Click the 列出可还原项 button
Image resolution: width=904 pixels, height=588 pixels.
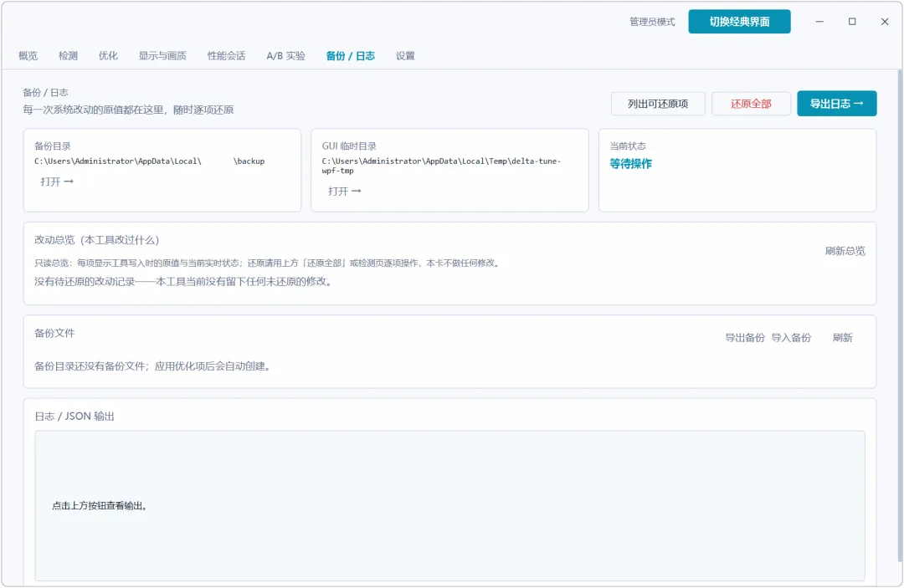coord(658,104)
